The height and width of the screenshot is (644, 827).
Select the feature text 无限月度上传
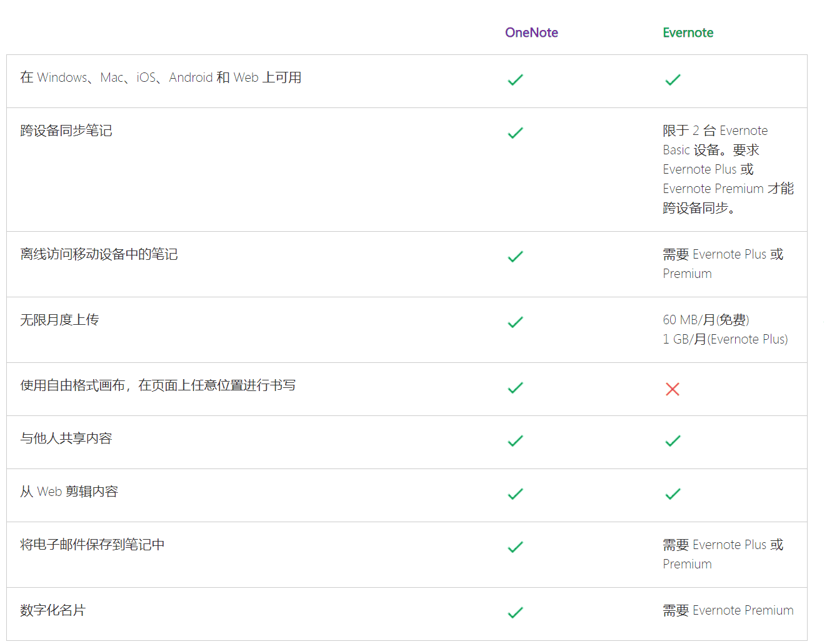59,320
